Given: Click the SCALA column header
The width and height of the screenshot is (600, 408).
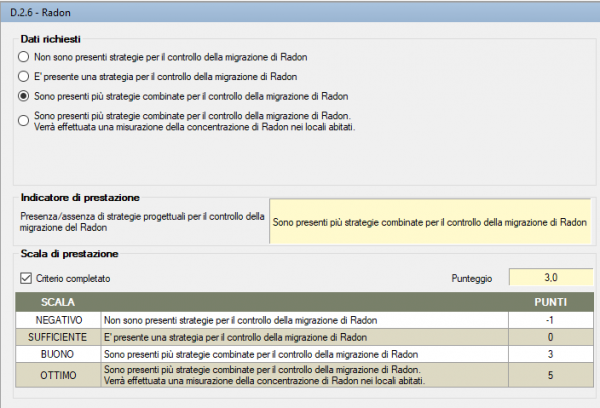Looking at the screenshot, I should pos(58,302).
